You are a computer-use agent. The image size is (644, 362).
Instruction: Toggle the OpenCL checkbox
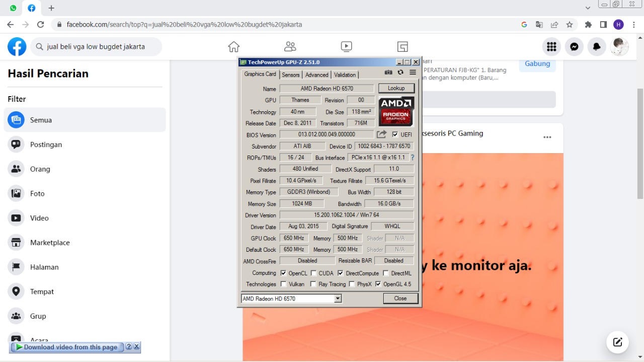point(283,273)
